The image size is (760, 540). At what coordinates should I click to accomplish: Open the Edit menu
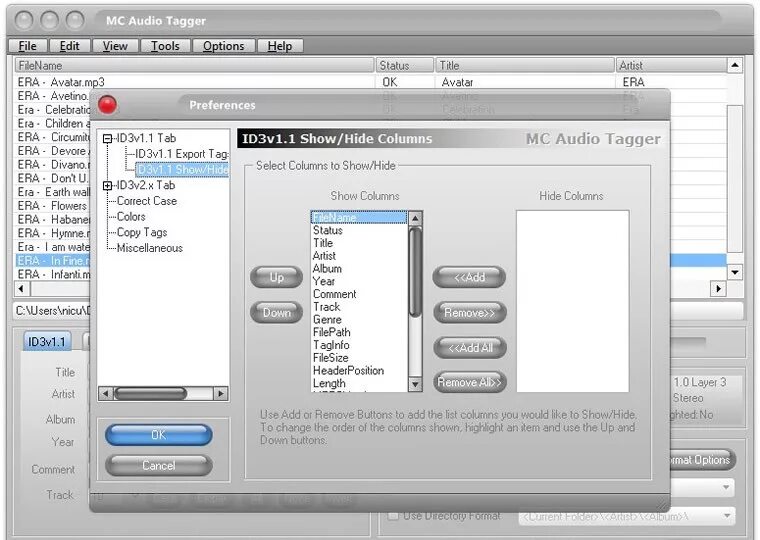69,46
